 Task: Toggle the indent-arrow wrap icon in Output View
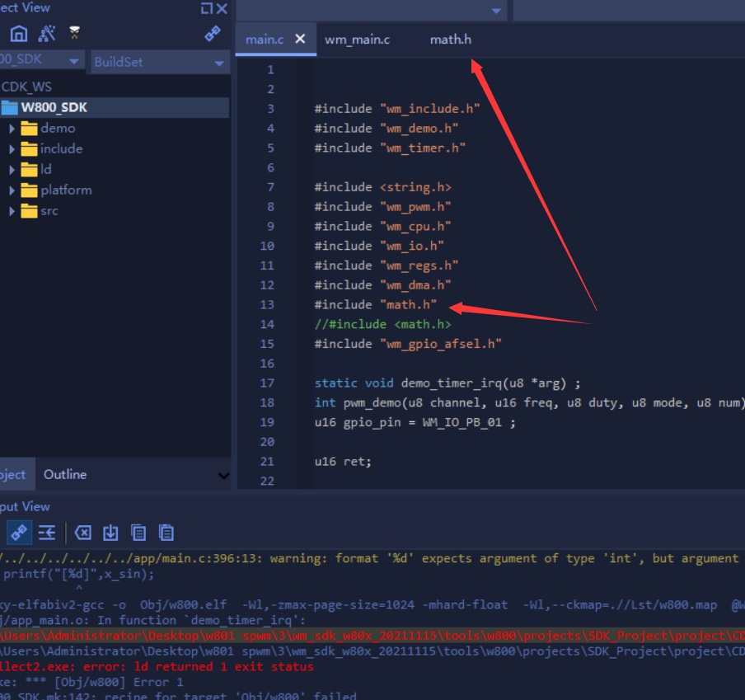point(47,532)
